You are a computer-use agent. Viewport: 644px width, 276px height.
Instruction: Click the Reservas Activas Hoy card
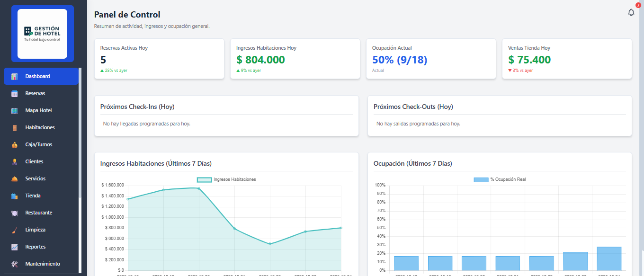[159, 59]
